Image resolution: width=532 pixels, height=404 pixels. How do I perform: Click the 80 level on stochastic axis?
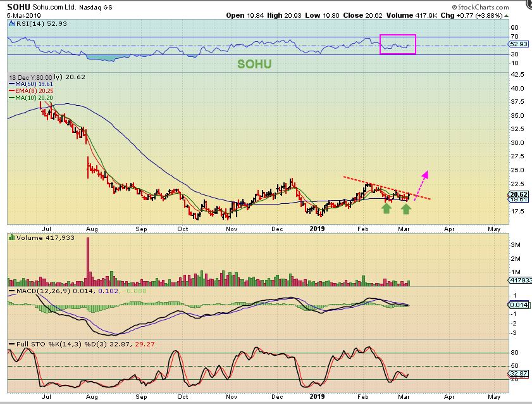pos(514,353)
